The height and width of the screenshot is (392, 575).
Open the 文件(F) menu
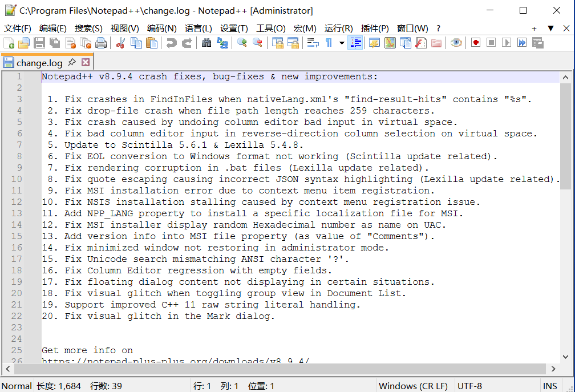point(17,28)
